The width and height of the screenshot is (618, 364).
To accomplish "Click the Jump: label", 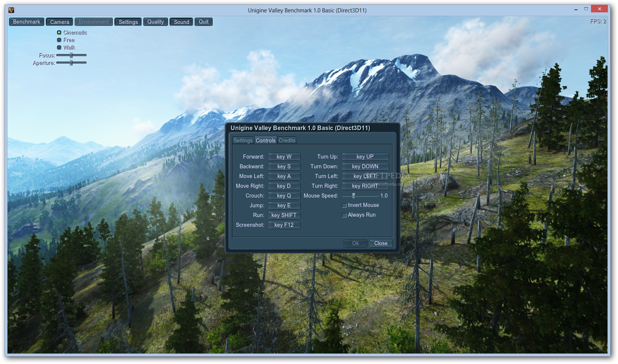I will click(257, 205).
